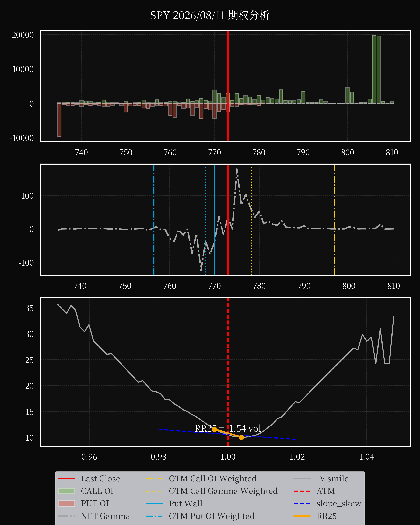The height and width of the screenshot is (525, 420).
Task: Click the CALL OI legend green swatch
Action: coord(66,491)
